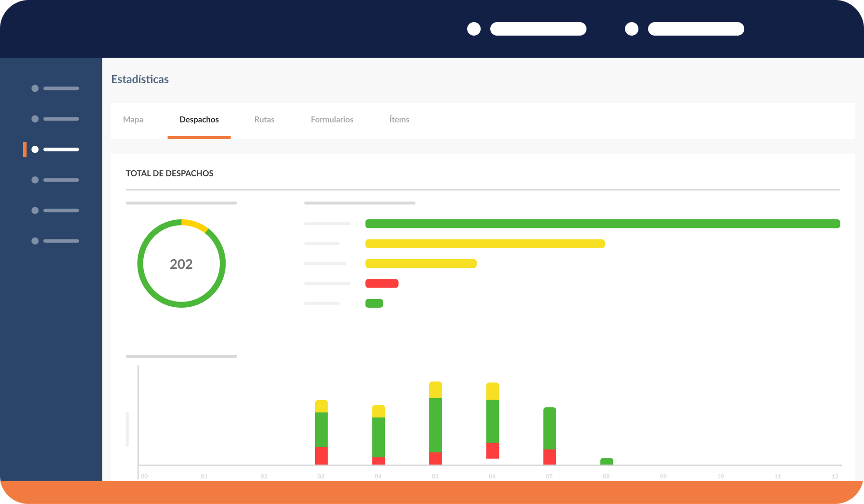Image resolution: width=864 pixels, height=504 pixels.
Task: Click the 12 axis label
Action: pos(835,476)
